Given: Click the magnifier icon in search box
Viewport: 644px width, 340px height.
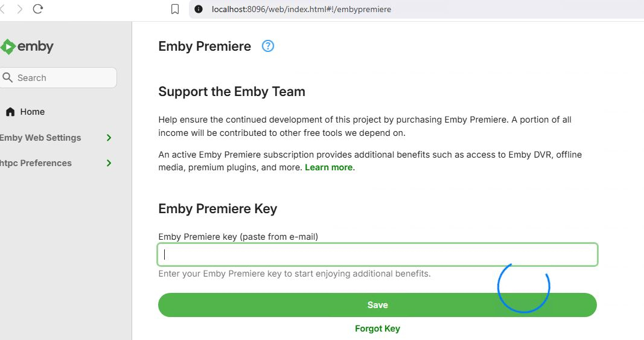Looking at the screenshot, I should click(x=8, y=77).
